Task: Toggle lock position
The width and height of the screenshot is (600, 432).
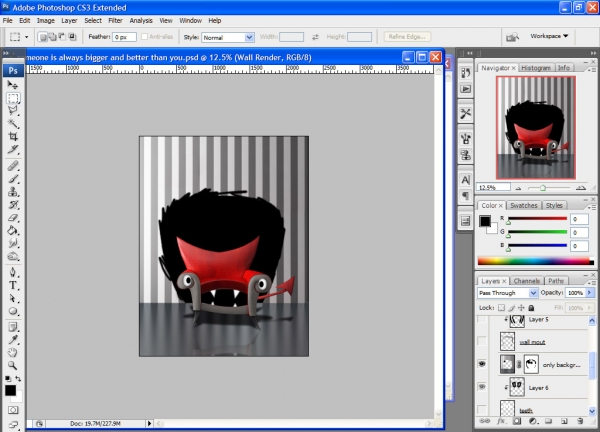Action: pyautogui.click(x=521, y=308)
